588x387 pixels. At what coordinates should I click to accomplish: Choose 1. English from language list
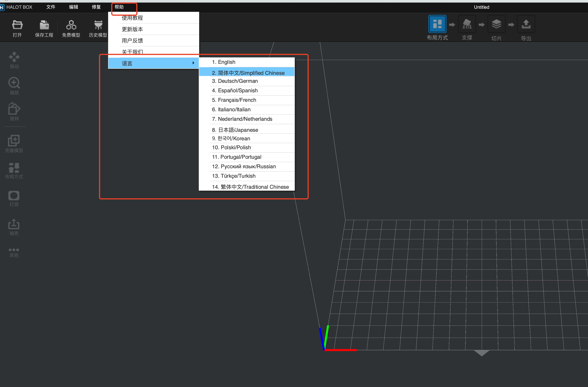click(x=223, y=62)
